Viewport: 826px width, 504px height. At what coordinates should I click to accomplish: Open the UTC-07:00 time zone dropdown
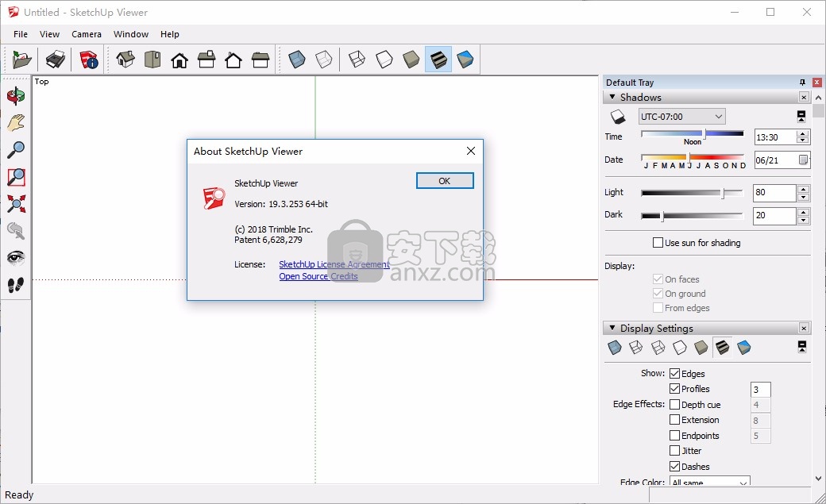[x=681, y=117]
